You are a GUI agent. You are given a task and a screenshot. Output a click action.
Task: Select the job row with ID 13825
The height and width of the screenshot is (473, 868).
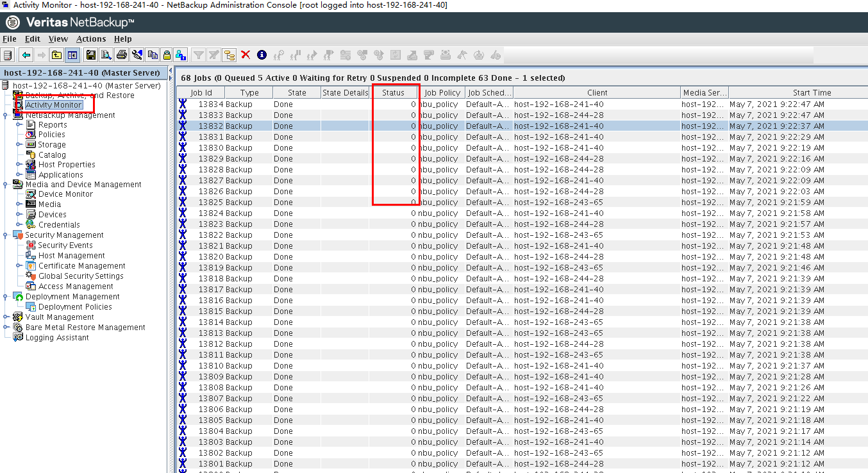(x=522, y=203)
